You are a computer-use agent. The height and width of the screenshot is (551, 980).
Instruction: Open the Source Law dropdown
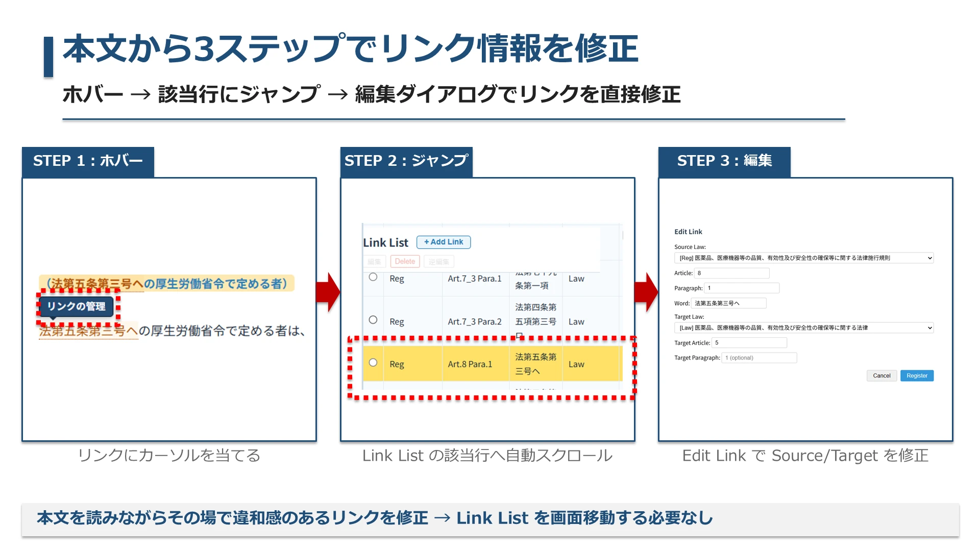click(x=803, y=258)
